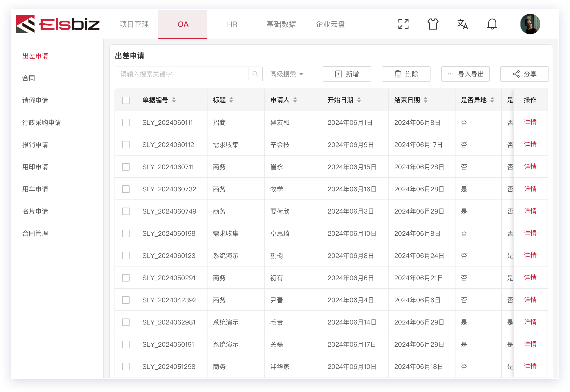This screenshot has height=392, width=570.
Task: Toggle the select-all header checkbox
Action: (x=126, y=100)
